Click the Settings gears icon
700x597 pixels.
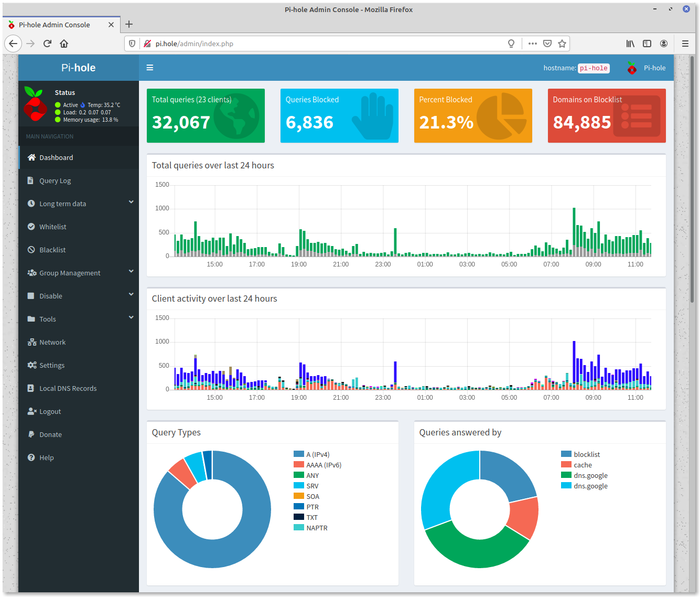pos(32,365)
